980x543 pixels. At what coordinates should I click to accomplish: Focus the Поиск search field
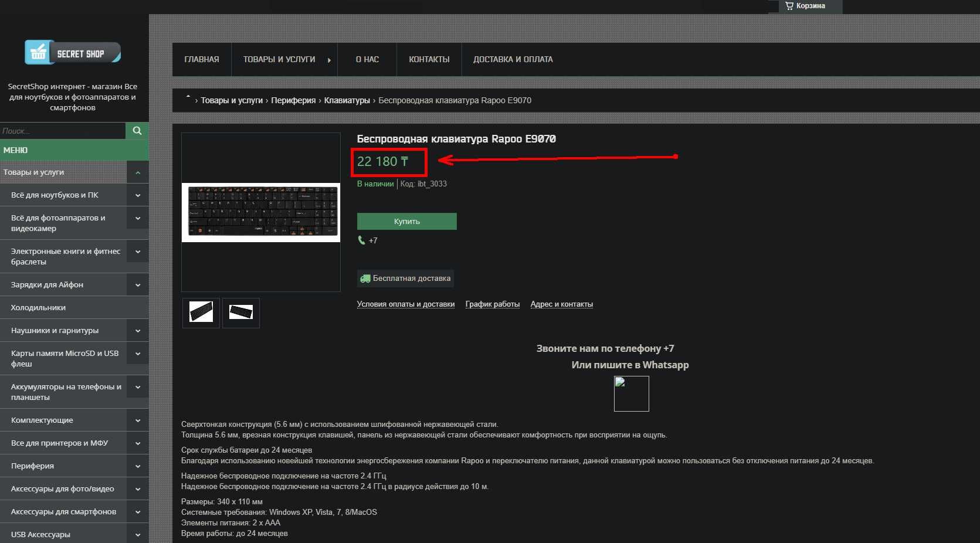tap(63, 131)
